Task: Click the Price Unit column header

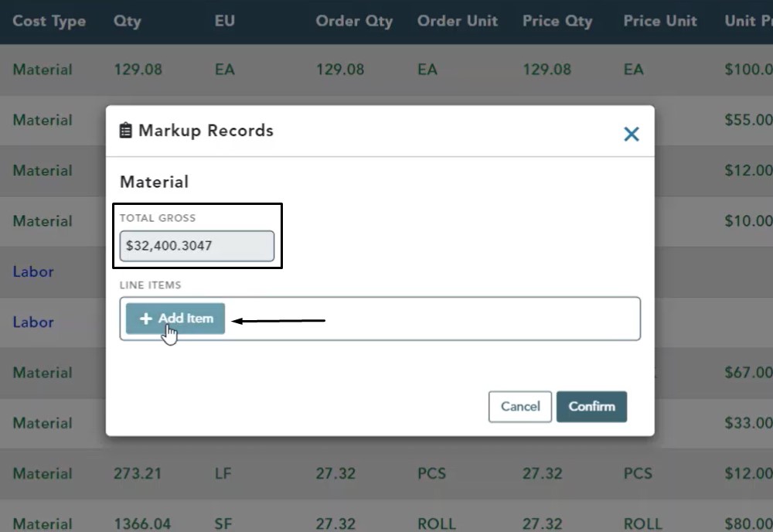Action: [660, 21]
